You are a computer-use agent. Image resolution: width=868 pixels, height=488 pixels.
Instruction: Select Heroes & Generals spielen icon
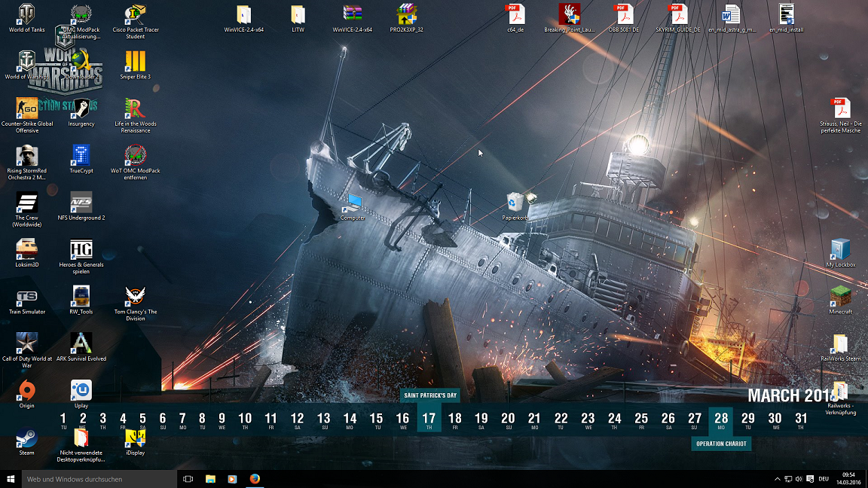(x=81, y=256)
